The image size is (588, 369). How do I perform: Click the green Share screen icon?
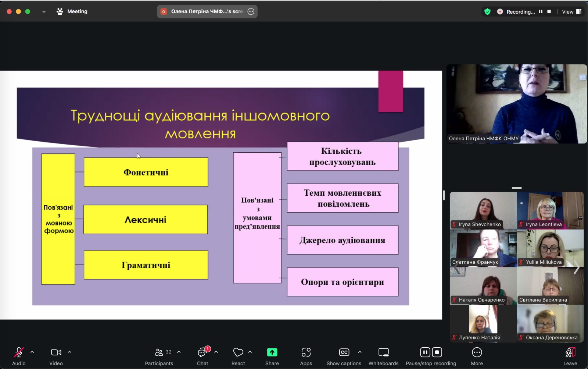point(272,352)
